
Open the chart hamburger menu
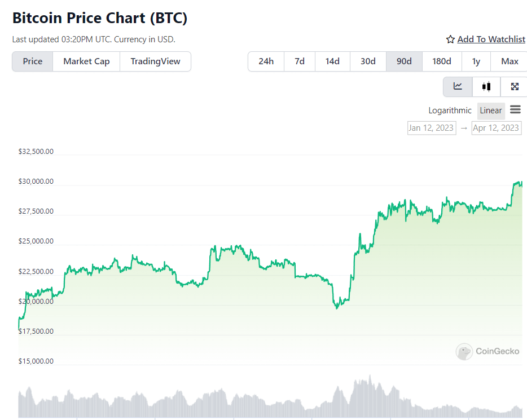tap(515, 109)
